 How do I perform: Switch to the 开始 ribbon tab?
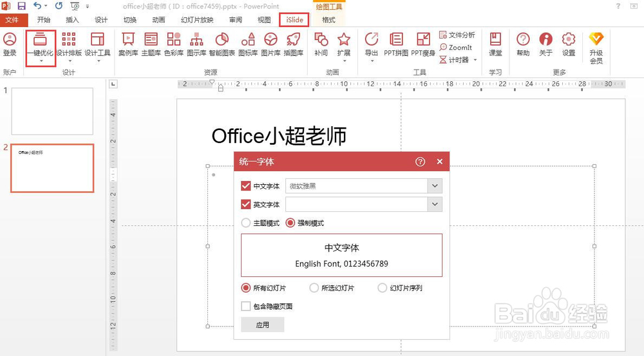(x=44, y=20)
